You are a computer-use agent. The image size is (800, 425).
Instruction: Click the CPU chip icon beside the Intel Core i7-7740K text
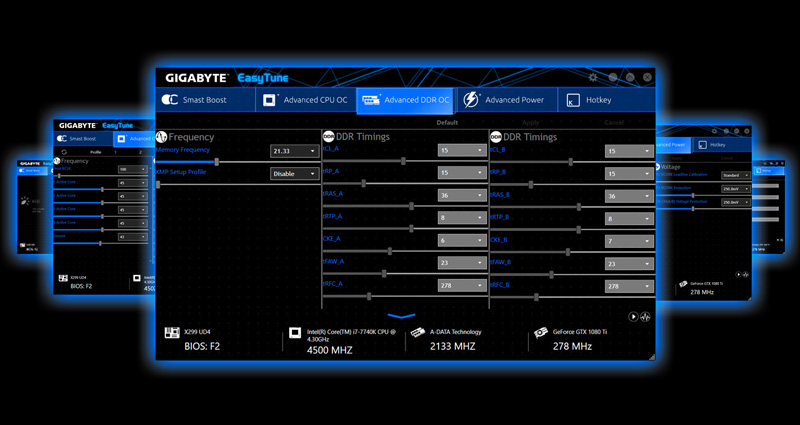(x=294, y=333)
